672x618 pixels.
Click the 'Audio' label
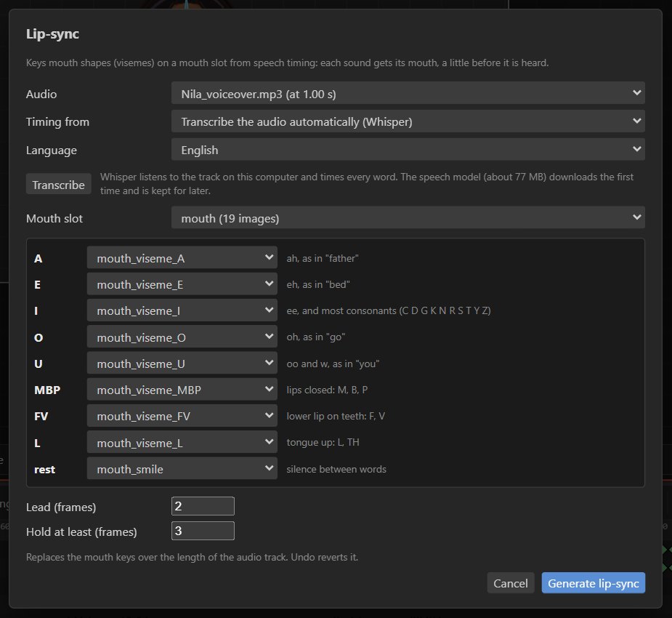(41, 94)
